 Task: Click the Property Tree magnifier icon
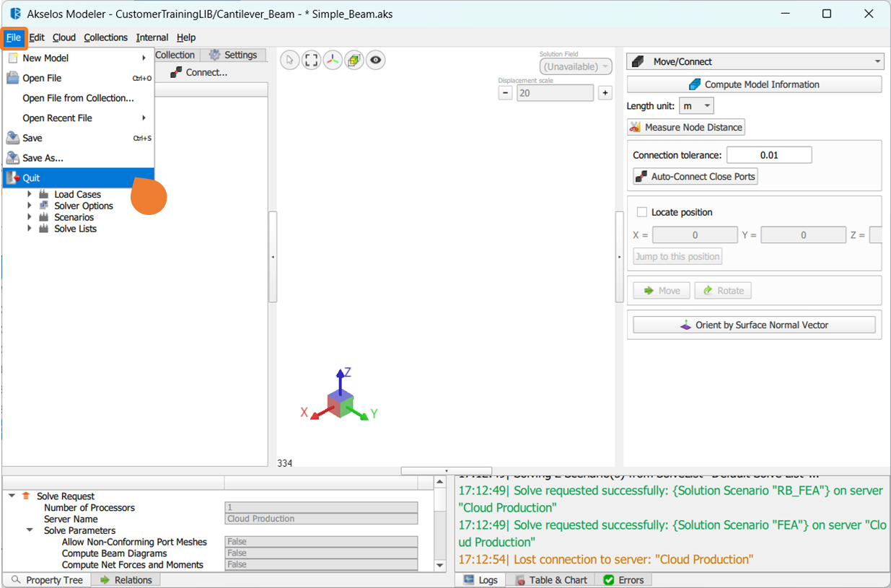16,580
